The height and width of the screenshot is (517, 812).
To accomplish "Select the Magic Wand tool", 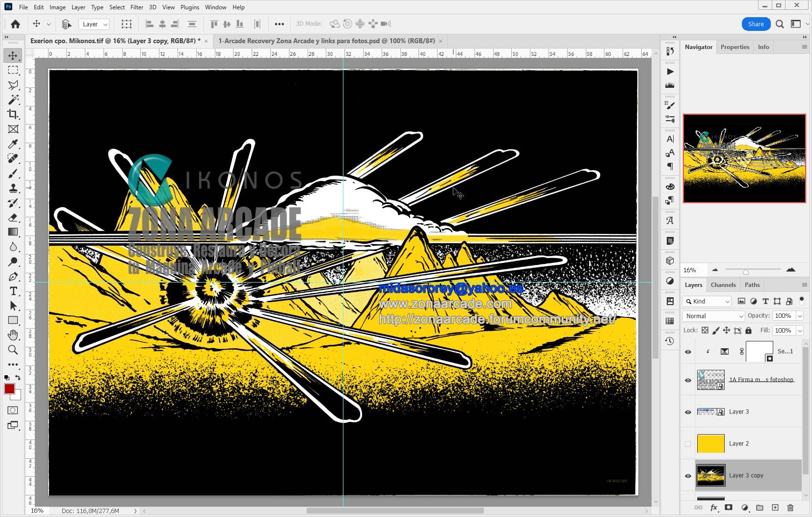I will pyautogui.click(x=13, y=100).
